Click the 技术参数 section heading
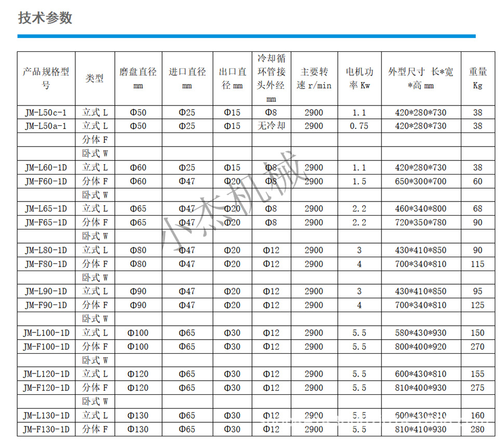 click(45, 18)
